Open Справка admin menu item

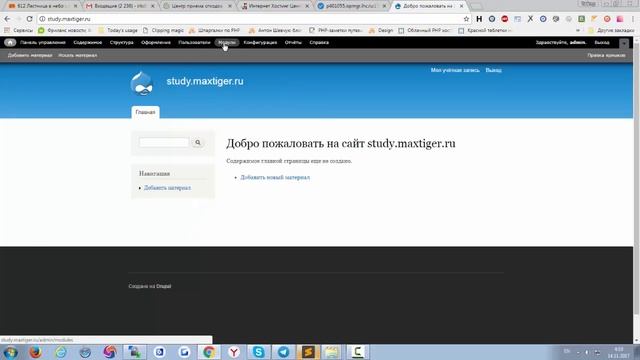(x=319, y=42)
